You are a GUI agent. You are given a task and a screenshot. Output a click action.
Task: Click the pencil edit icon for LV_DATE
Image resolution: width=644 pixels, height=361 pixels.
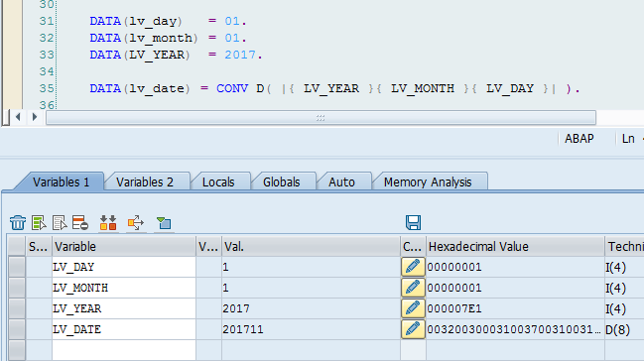tap(413, 329)
